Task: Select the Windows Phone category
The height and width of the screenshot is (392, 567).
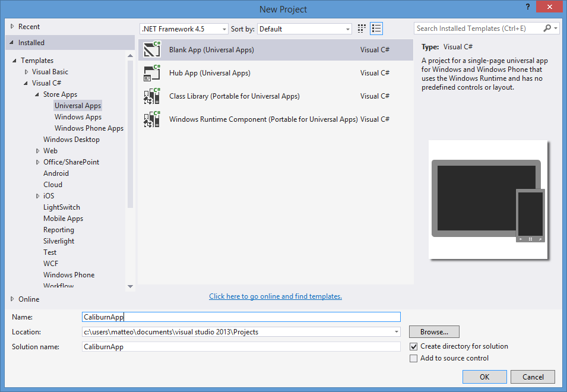Action: click(69, 275)
